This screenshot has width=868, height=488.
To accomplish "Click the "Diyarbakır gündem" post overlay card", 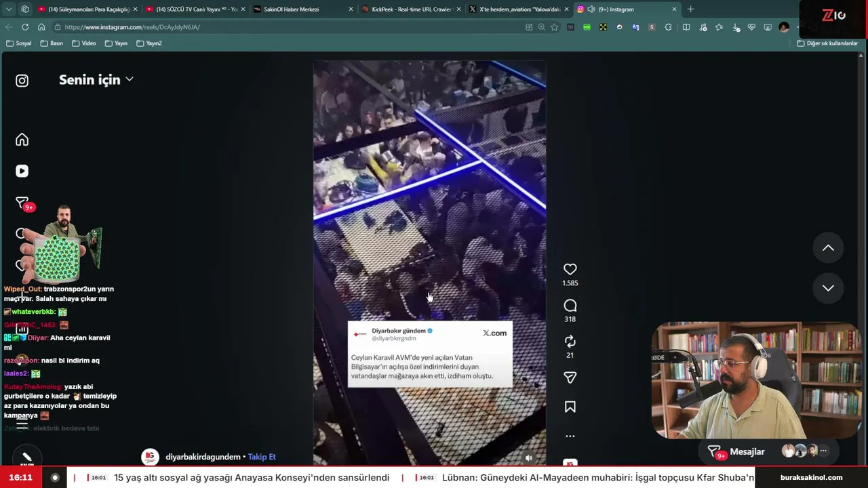I will 430,354.
